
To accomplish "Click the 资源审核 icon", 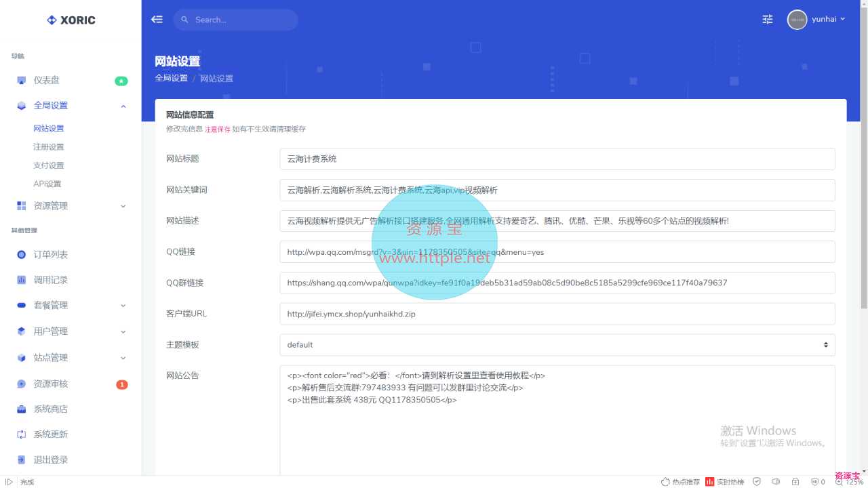I will (x=22, y=384).
